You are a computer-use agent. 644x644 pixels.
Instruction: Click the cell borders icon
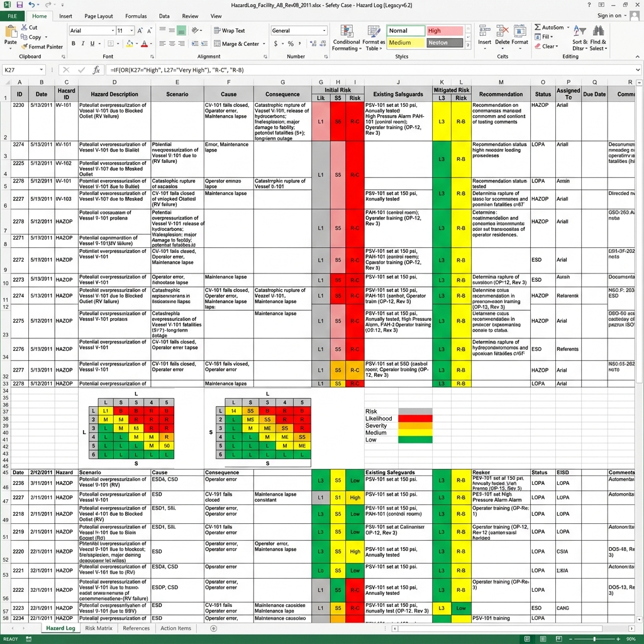click(111, 43)
